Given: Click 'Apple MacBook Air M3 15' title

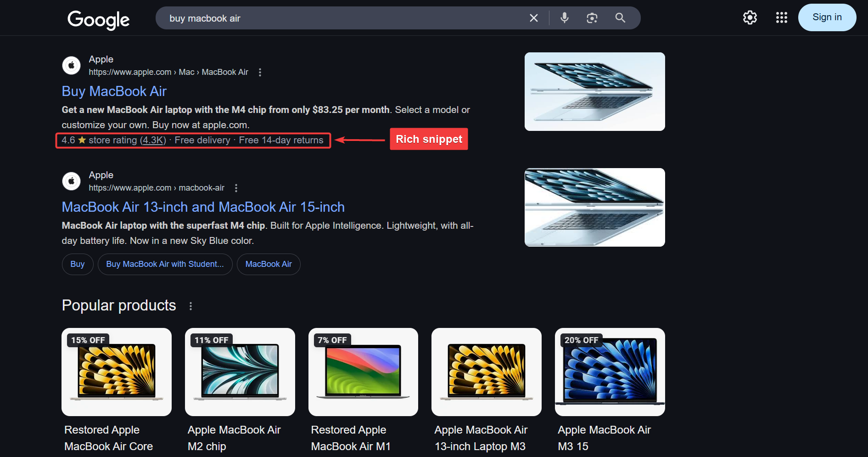Looking at the screenshot, I should [604, 438].
